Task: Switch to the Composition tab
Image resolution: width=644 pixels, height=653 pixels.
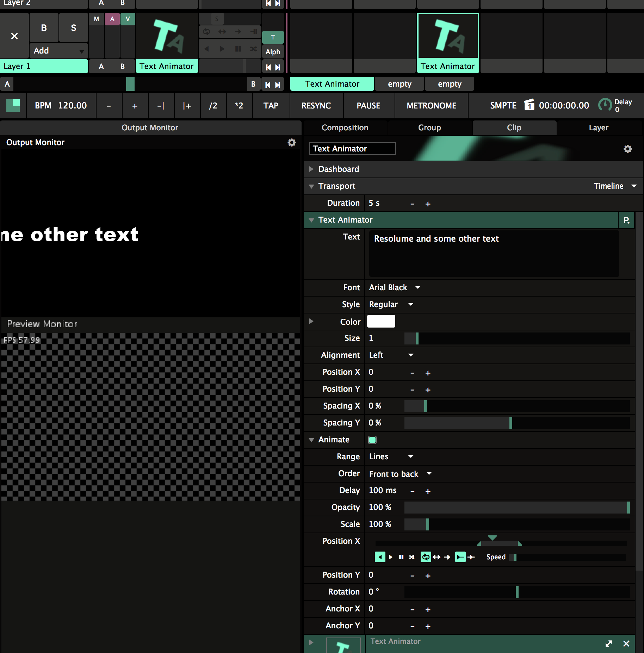Action: pyautogui.click(x=345, y=128)
